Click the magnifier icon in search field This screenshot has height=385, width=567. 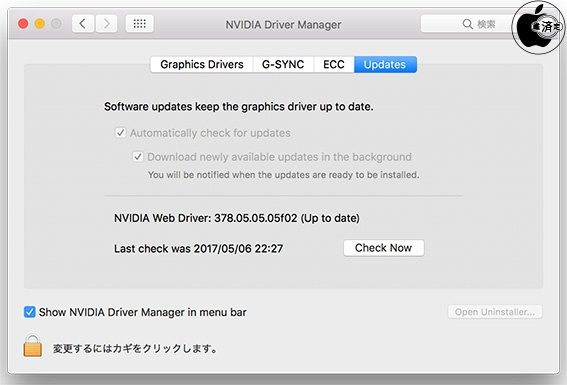point(467,24)
